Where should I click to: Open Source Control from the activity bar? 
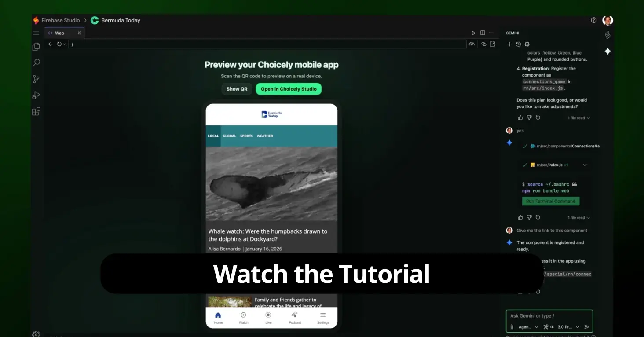click(x=36, y=79)
